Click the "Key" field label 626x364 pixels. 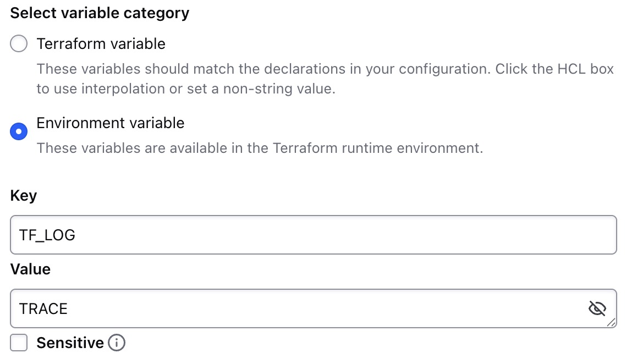point(24,196)
